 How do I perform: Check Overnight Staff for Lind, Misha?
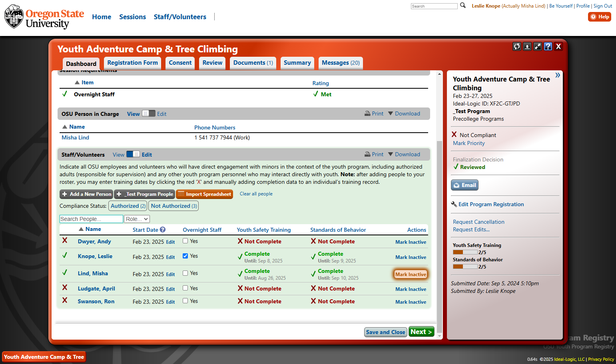185,273
